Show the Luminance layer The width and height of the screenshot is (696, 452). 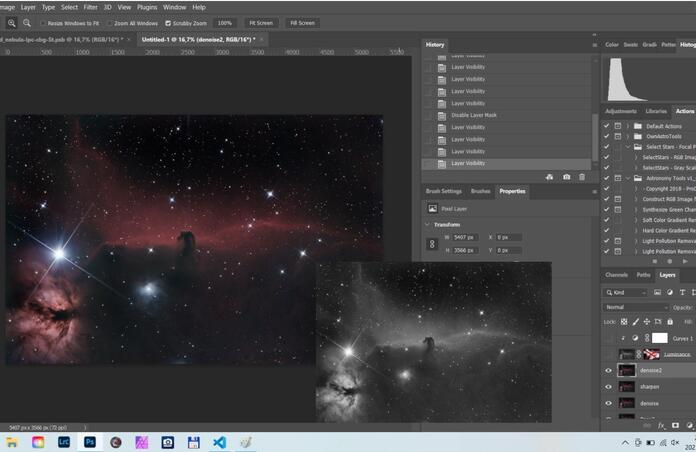[x=609, y=354]
